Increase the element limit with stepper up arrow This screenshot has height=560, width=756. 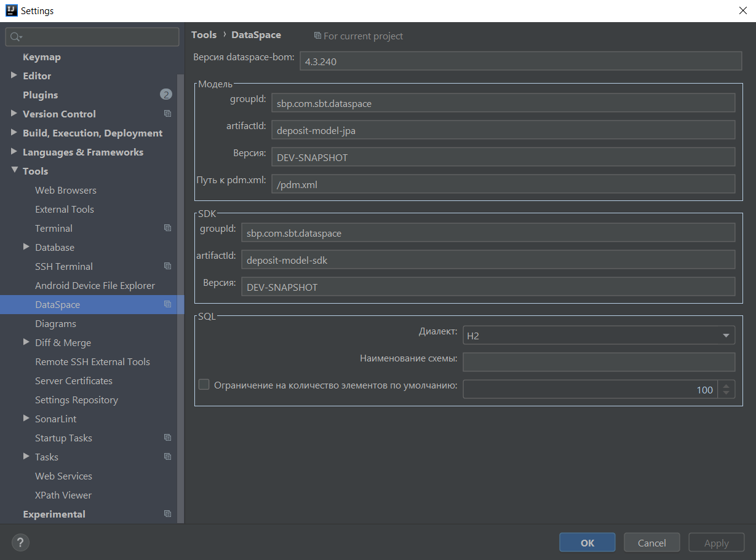pyautogui.click(x=726, y=385)
